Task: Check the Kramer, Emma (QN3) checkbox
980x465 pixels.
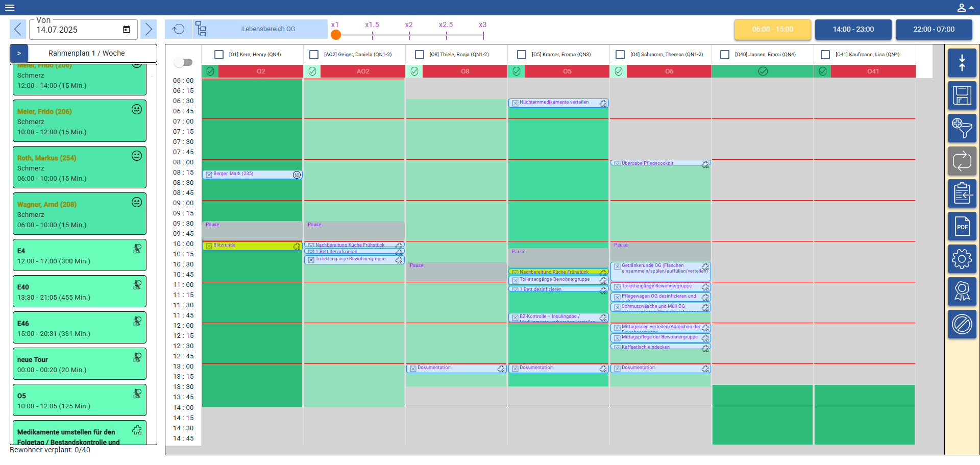Action: click(522, 55)
